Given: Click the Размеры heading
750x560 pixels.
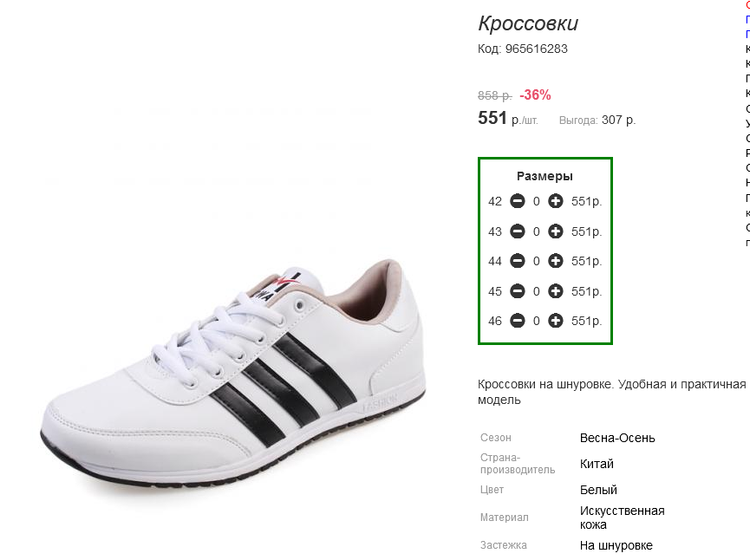Looking at the screenshot, I should click(545, 176).
